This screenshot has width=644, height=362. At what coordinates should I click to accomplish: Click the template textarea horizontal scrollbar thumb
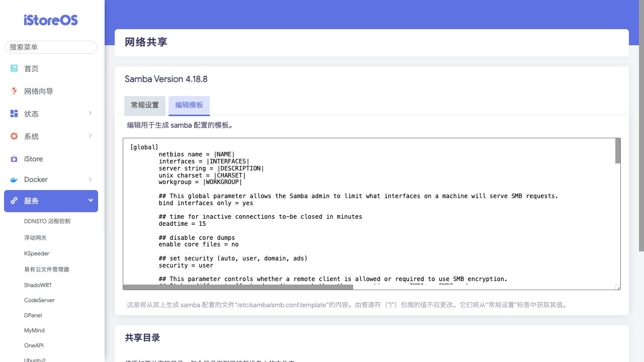[238, 287]
